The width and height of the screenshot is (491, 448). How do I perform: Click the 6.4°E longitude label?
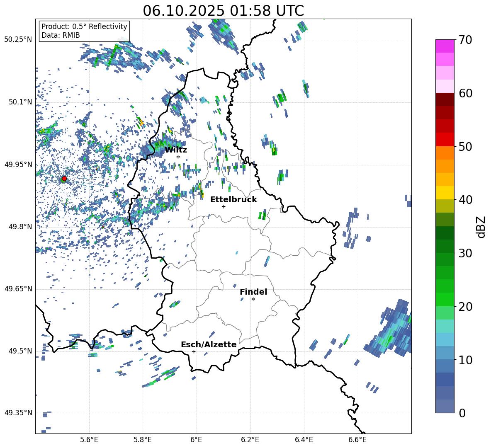click(x=304, y=440)
